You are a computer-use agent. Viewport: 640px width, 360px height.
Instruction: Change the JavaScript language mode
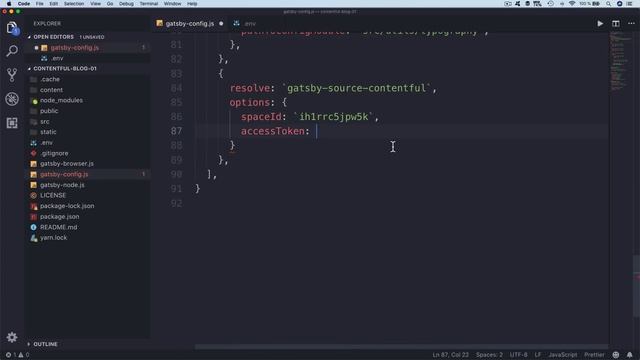(562, 355)
